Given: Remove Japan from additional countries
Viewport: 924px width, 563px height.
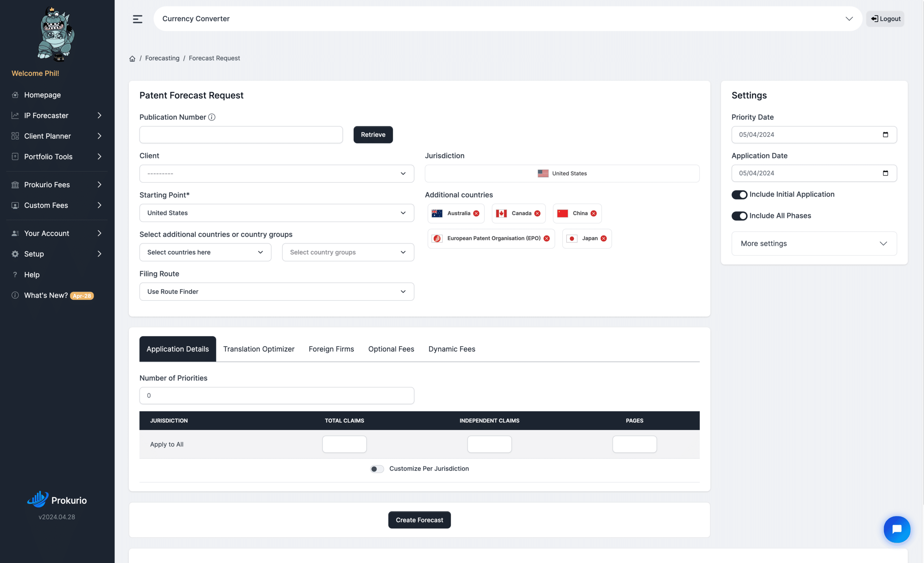Looking at the screenshot, I should pos(604,239).
